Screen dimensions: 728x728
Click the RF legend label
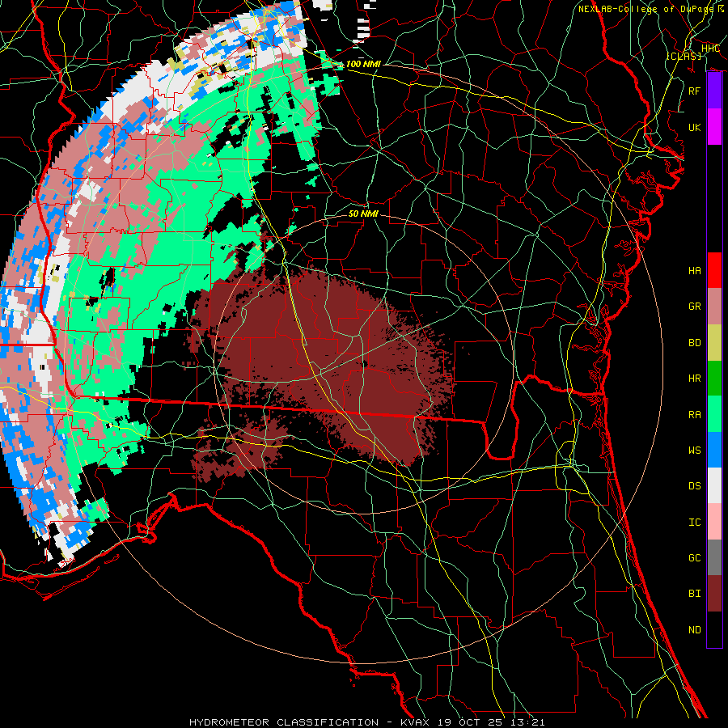click(x=695, y=91)
